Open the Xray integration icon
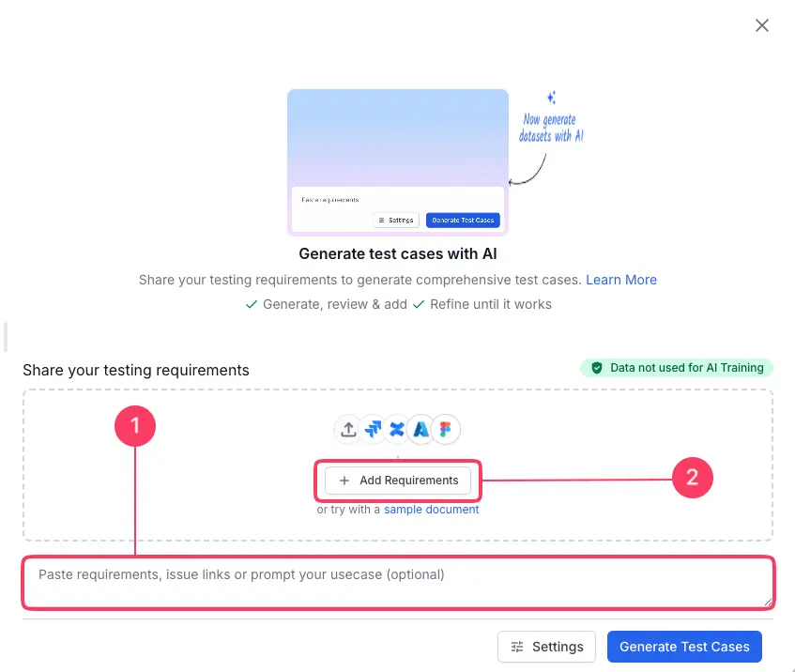The image size is (795, 672). [x=397, y=429]
